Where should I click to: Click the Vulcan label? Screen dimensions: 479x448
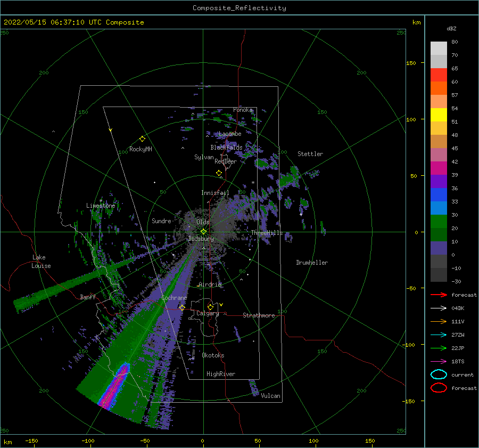[x=271, y=396]
